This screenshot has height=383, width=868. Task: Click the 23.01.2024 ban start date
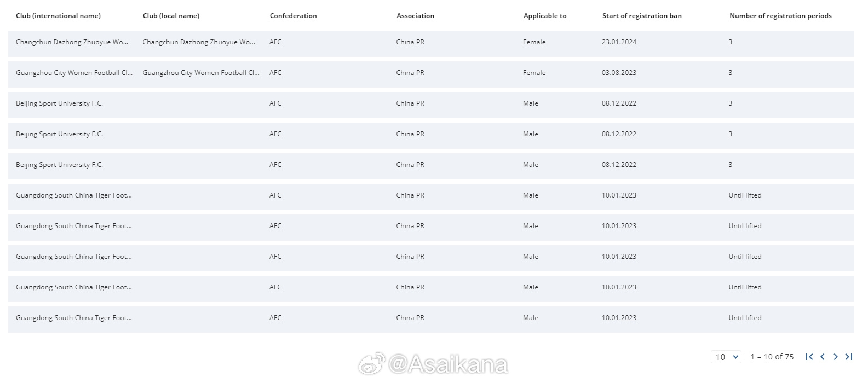pos(619,42)
